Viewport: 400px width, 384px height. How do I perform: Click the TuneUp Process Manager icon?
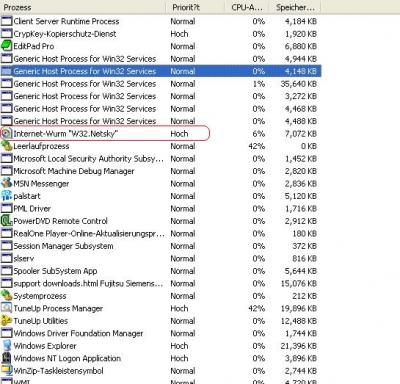coord(6,309)
